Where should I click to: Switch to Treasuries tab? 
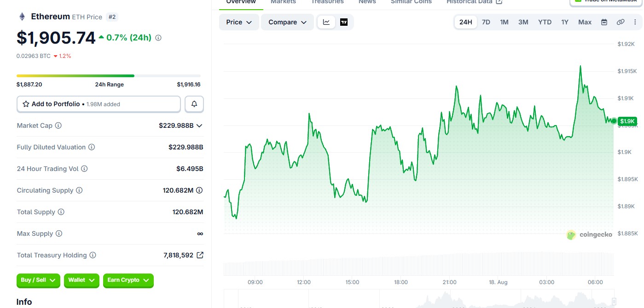pos(327,2)
